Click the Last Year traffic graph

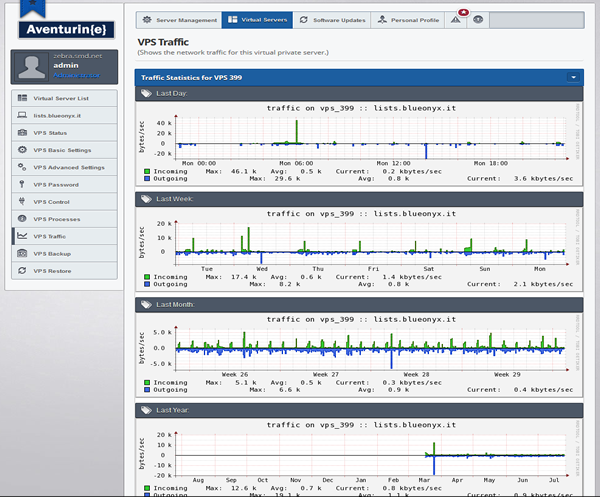coord(359,457)
